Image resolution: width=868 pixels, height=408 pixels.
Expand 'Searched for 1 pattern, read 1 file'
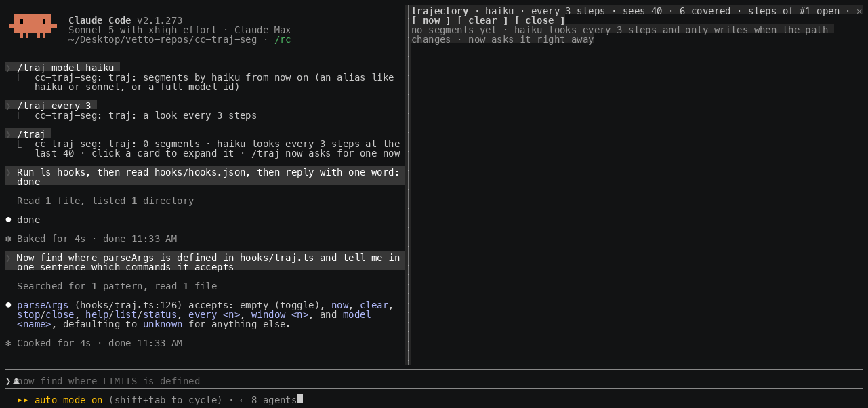coord(117,286)
